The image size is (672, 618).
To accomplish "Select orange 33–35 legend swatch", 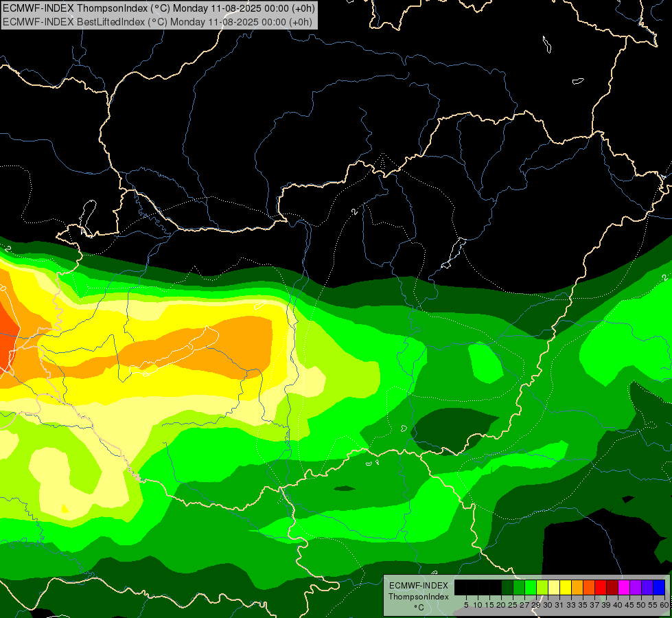I will (577, 588).
